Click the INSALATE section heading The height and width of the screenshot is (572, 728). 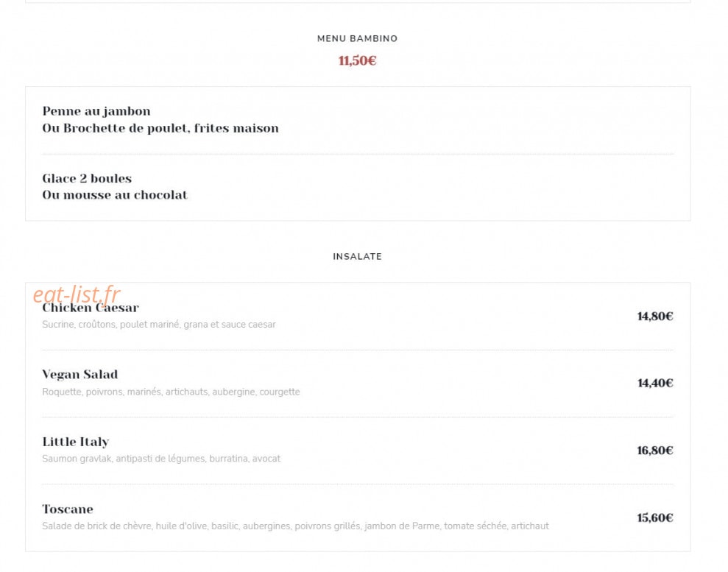(x=357, y=256)
